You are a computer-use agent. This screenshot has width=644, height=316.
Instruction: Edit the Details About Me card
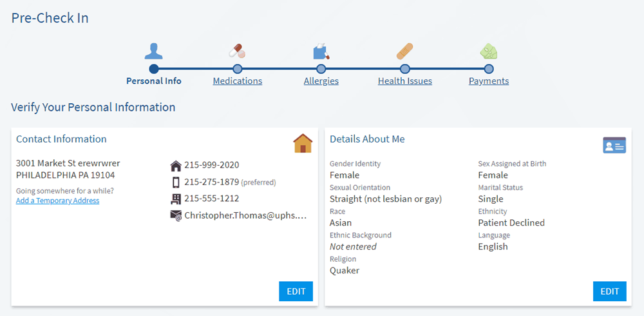pyautogui.click(x=609, y=291)
